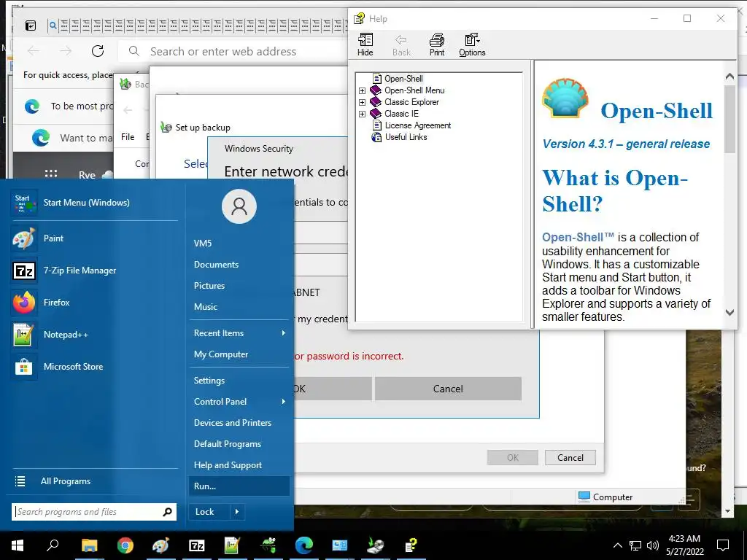Click the user account picture
Image resolution: width=747 pixels, height=560 pixels.
click(239, 206)
